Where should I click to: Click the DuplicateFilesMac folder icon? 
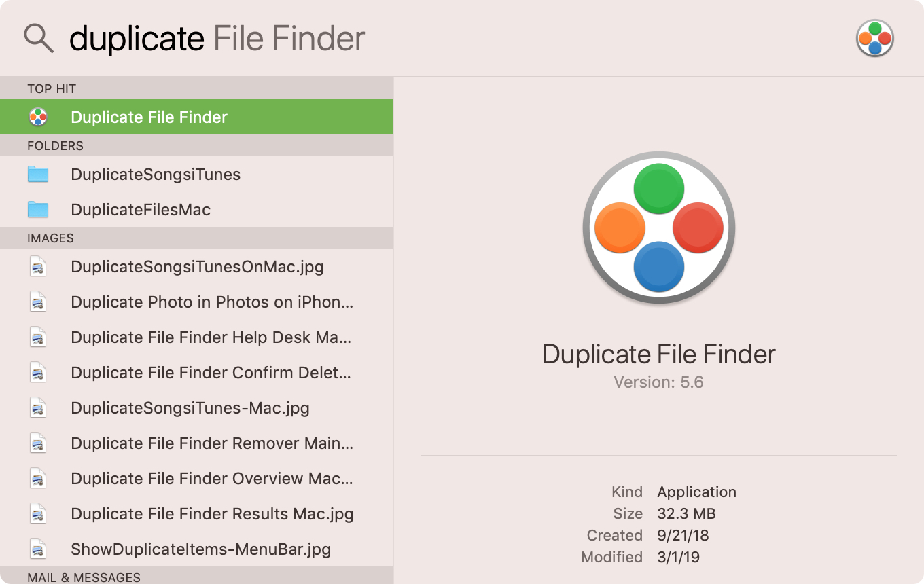[x=38, y=210]
